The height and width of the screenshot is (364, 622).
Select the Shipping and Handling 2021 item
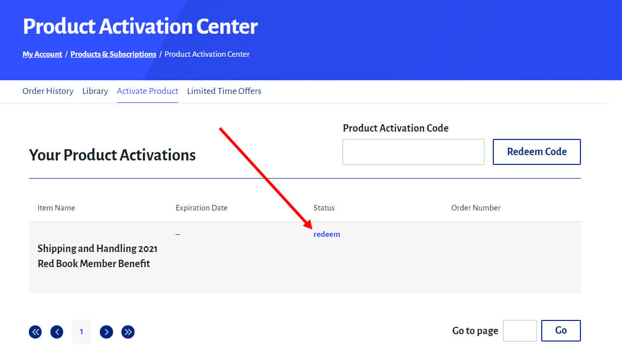pos(97,256)
